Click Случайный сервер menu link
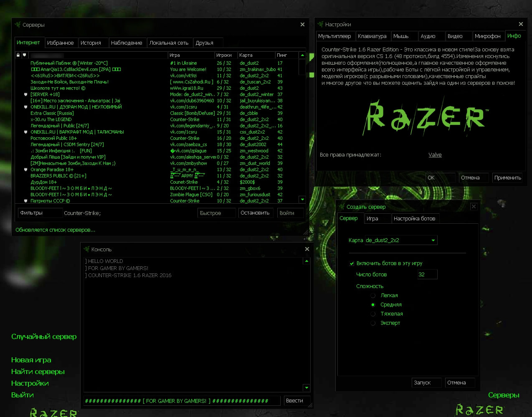532x417 pixels. tap(44, 336)
